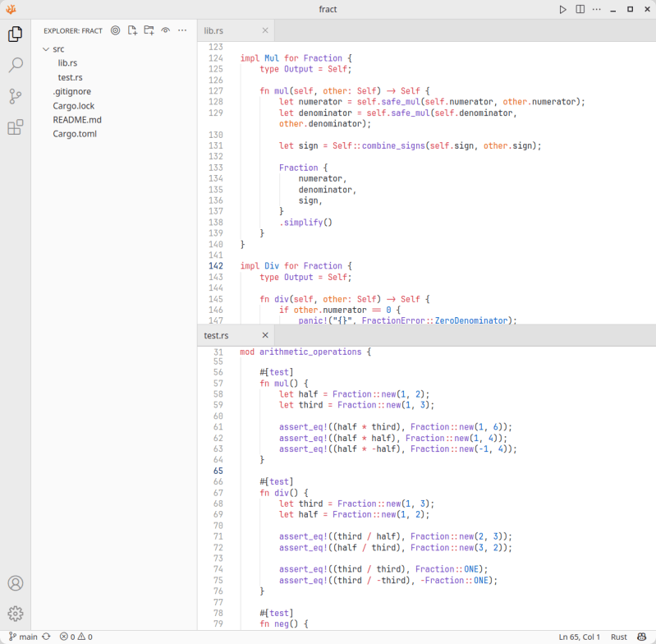Open the Manage settings gear

click(15, 614)
